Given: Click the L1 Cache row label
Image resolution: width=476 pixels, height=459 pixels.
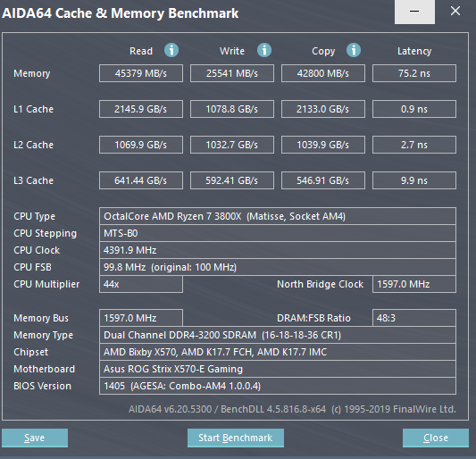Looking at the screenshot, I should [x=33, y=109].
